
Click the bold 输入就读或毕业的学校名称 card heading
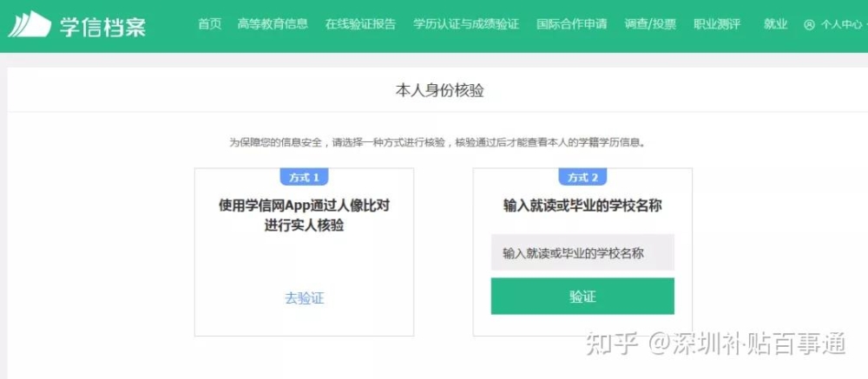(x=582, y=206)
